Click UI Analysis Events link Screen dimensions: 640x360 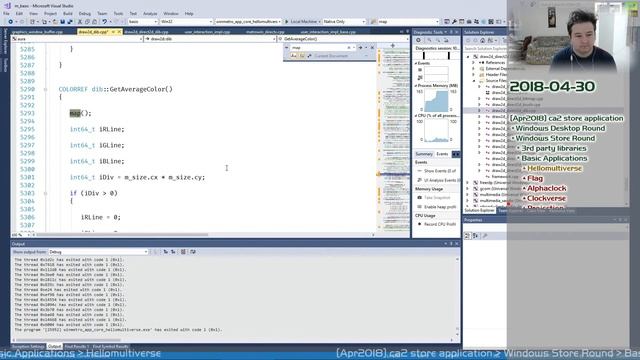(x=438, y=180)
